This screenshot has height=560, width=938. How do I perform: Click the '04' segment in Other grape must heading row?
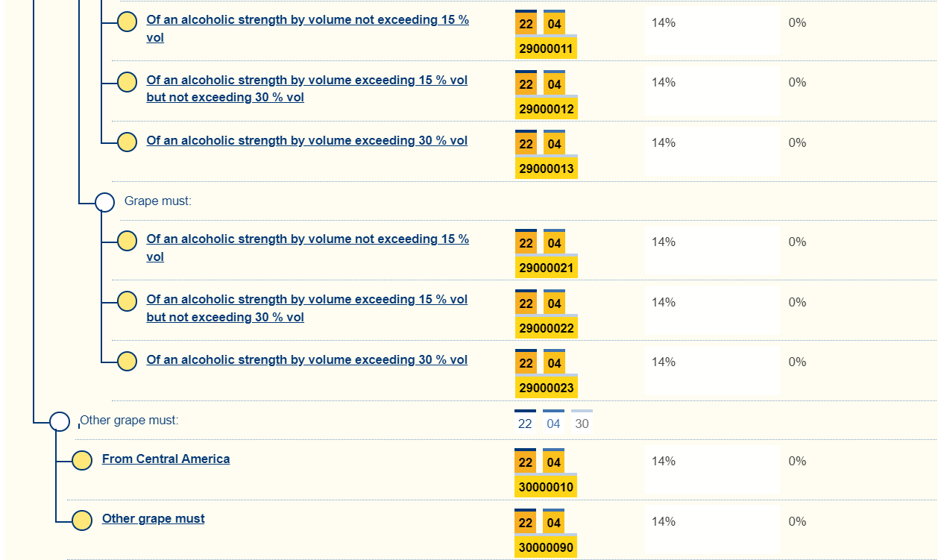coord(553,424)
